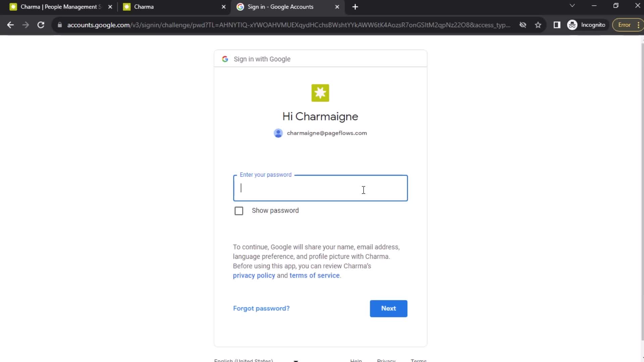The image size is (644, 362).
Task: Click the Google G logo
Action: [225, 59]
